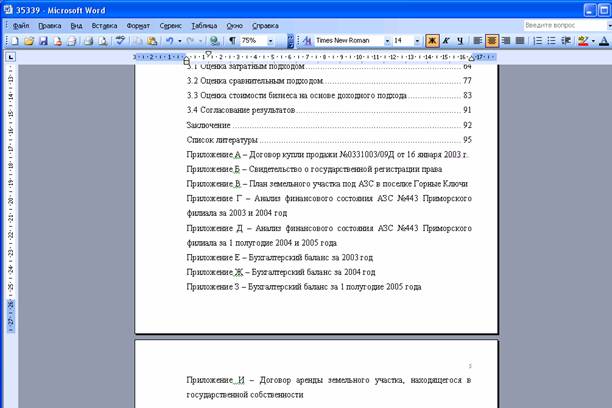
Task: Click the Times New Roman font name field
Action: 349,41
